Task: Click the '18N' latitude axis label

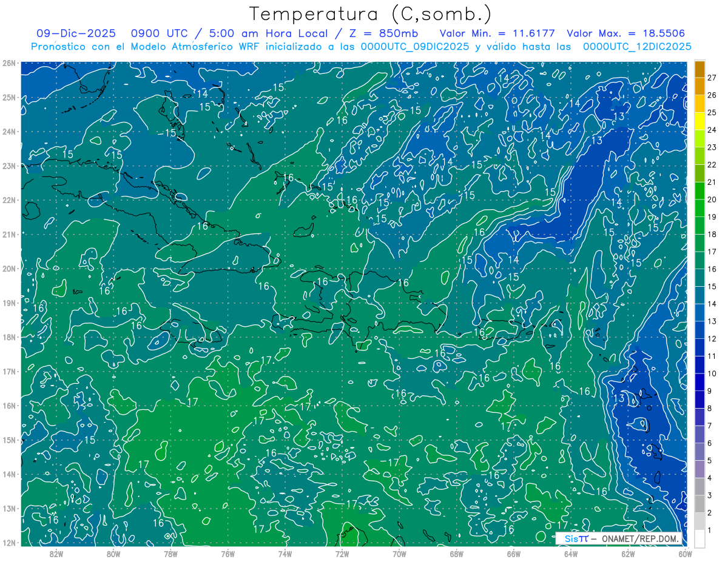Action: (9, 337)
